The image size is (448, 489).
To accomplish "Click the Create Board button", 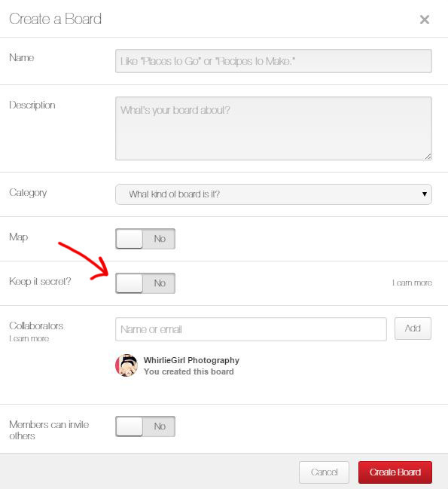I will coord(395,472).
